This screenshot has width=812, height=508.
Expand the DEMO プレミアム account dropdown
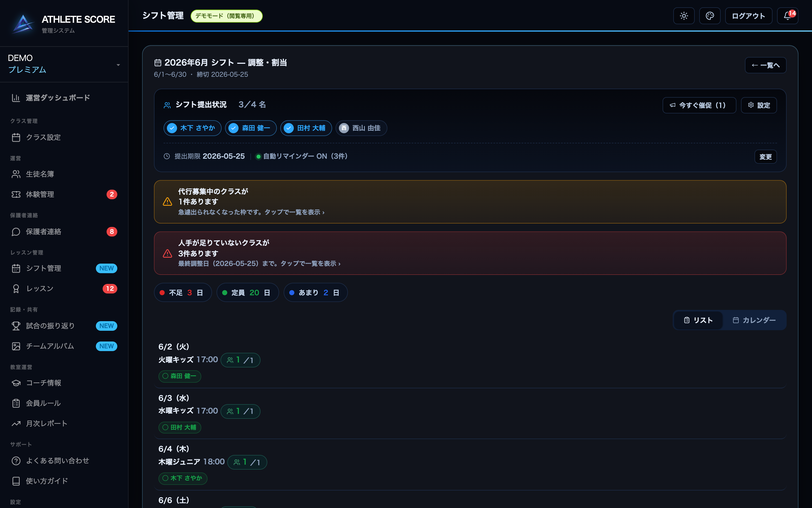[64, 64]
